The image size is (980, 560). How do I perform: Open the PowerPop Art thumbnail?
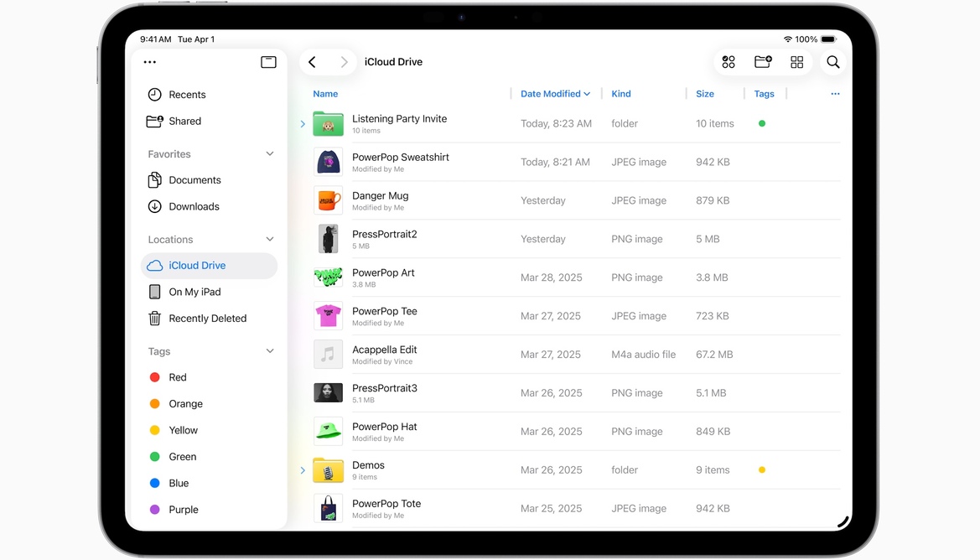click(328, 277)
